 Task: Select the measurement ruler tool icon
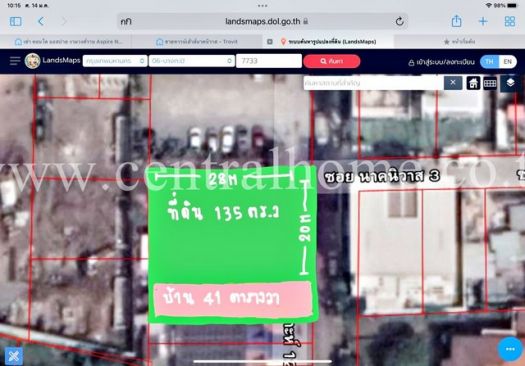click(x=490, y=83)
